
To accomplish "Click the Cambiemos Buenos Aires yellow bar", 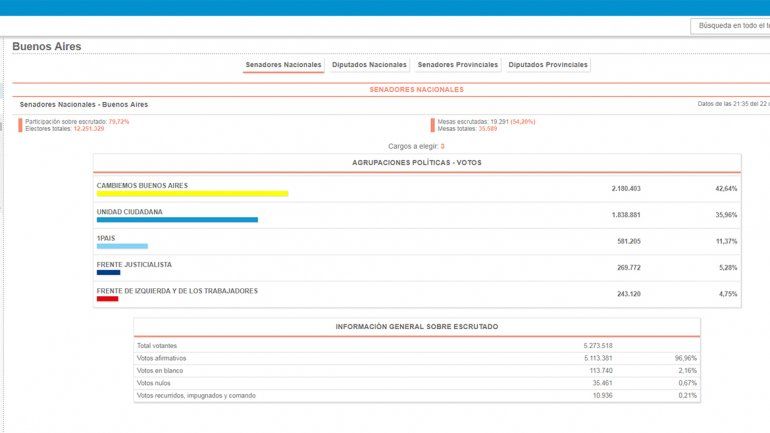I will click(x=192, y=194).
